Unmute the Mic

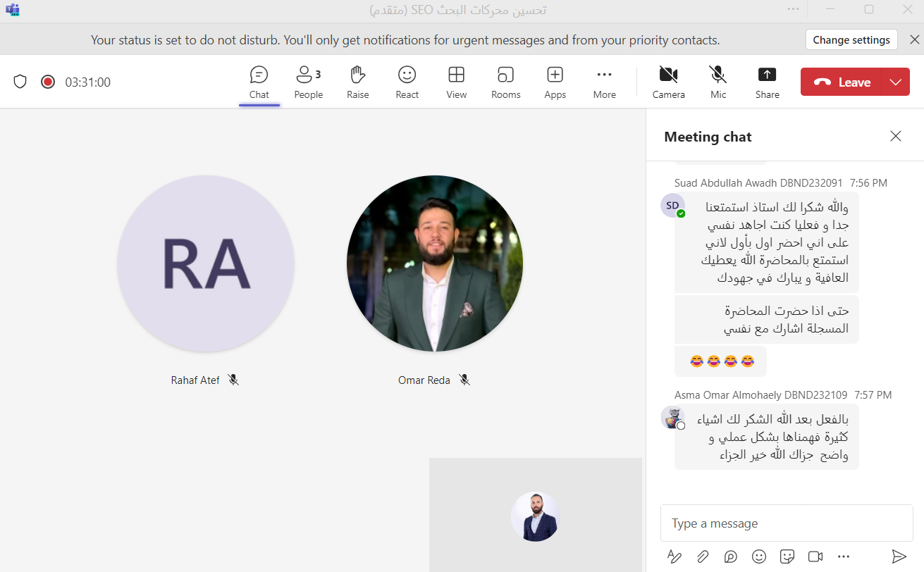[718, 82]
